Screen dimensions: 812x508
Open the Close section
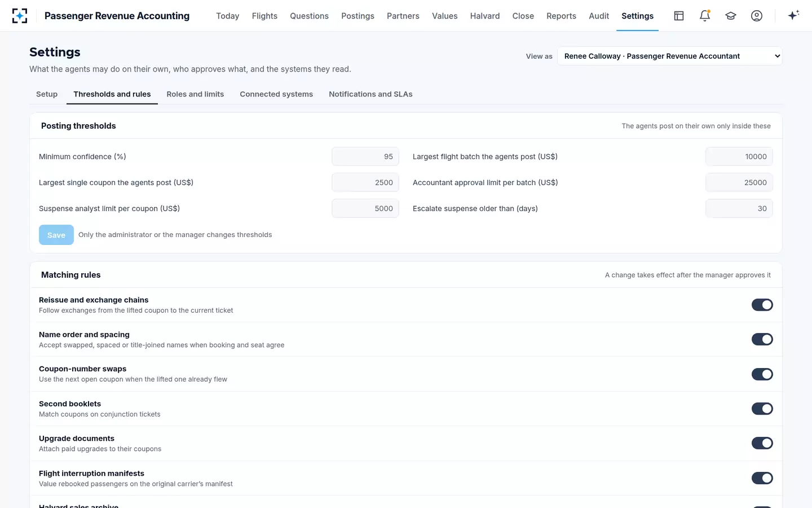[x=523, y=16]
